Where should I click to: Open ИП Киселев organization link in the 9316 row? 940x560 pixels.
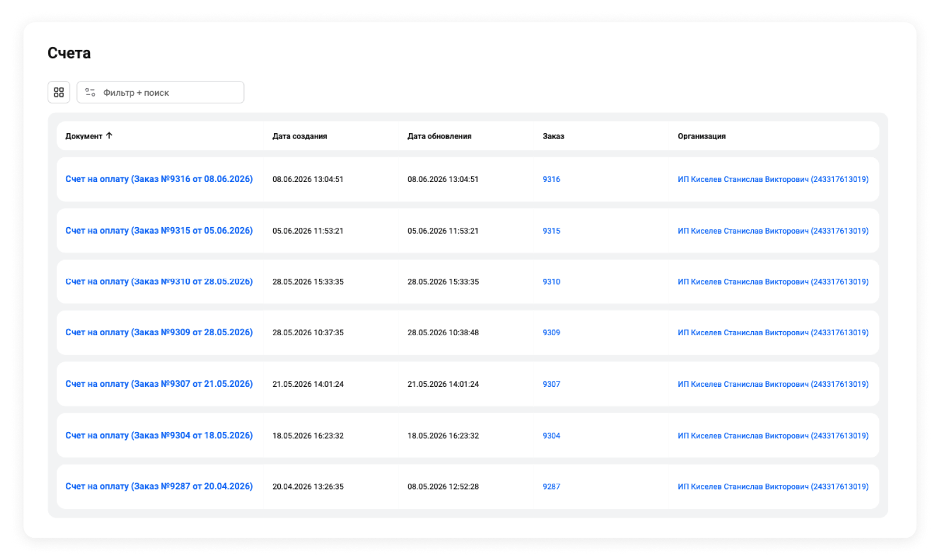click(x=773, y=180)
